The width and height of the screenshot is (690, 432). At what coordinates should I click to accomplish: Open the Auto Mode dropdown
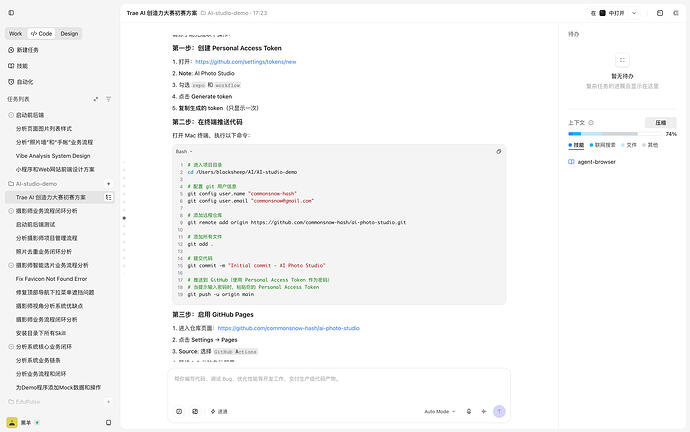point(440,411)
